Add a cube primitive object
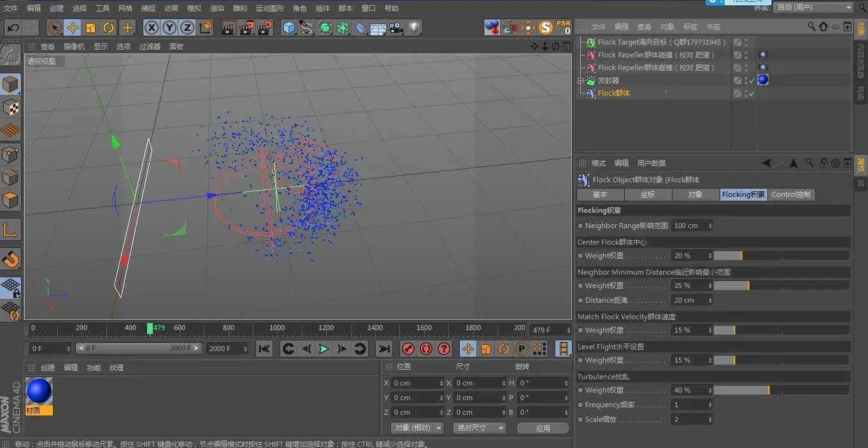Image resolution: width=868 pixels, height=448 pixels. pos(289,27)
